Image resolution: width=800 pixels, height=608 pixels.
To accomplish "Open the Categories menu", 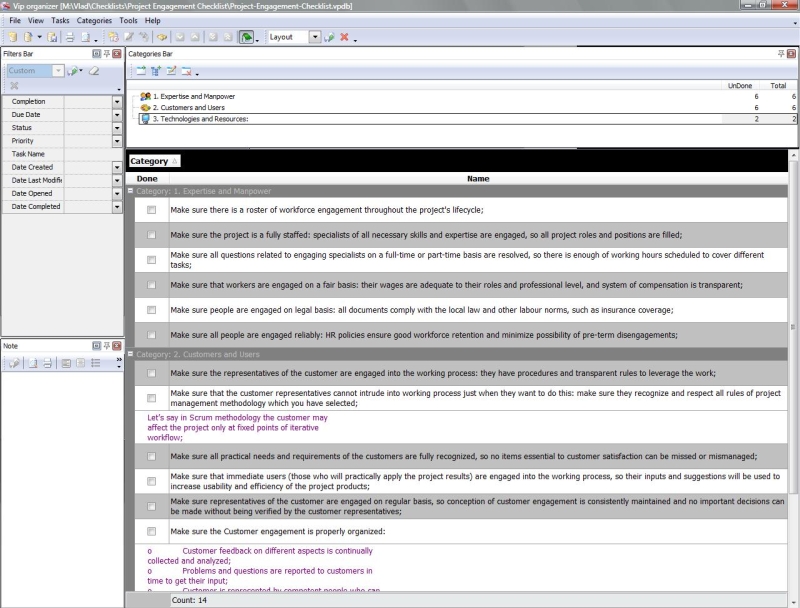I will coord(94,20).
